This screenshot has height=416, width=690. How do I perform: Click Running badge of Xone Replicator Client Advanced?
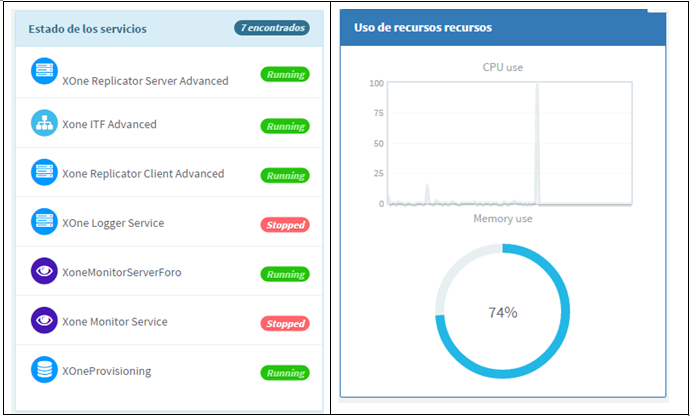285,176
